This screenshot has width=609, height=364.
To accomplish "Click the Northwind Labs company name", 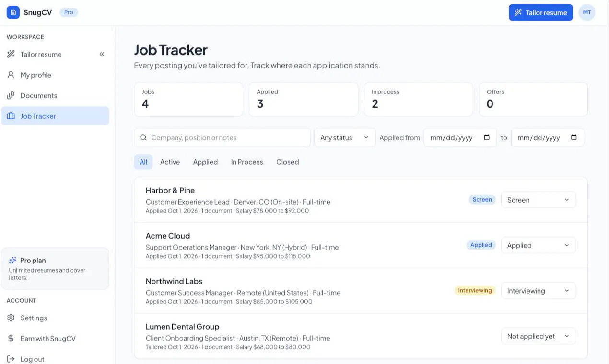I will (174, 281).
